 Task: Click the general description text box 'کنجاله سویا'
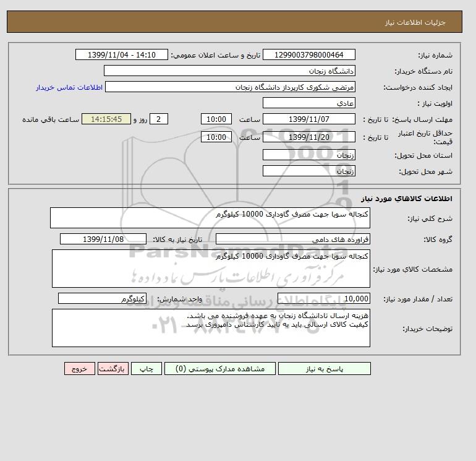[210, 218]
